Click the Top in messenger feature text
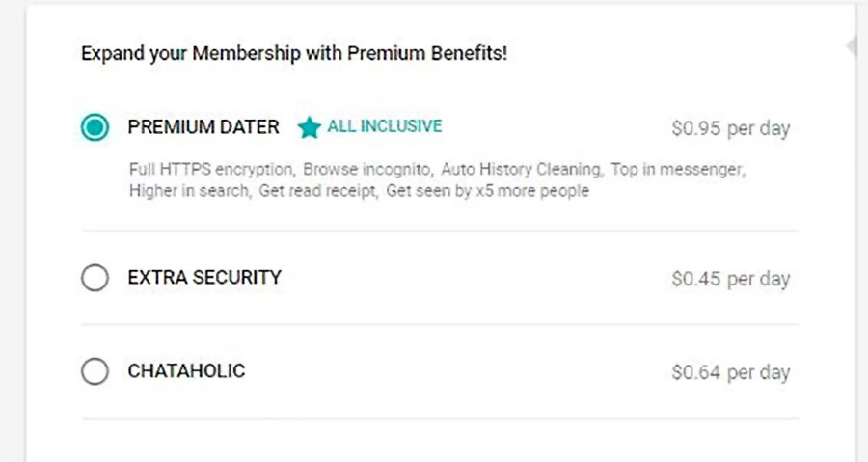Image resolution: width=868 pixels, height=462 pixels. tap(678, 170)
